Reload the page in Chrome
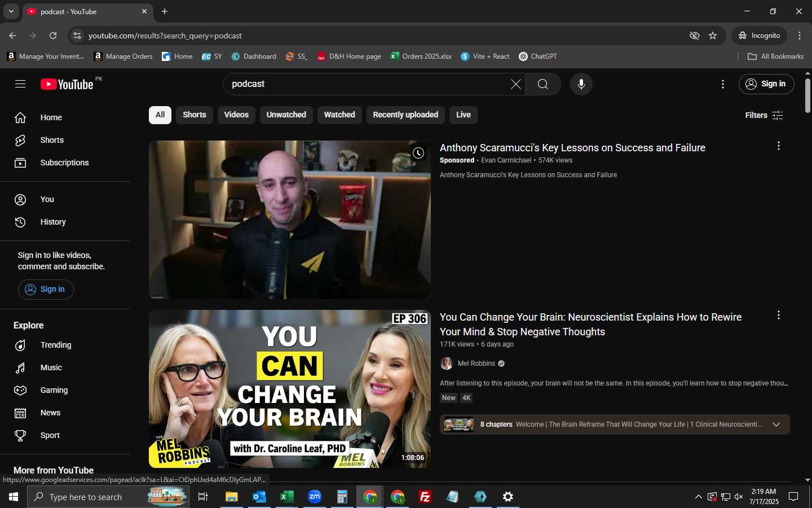 pos(53,36)
